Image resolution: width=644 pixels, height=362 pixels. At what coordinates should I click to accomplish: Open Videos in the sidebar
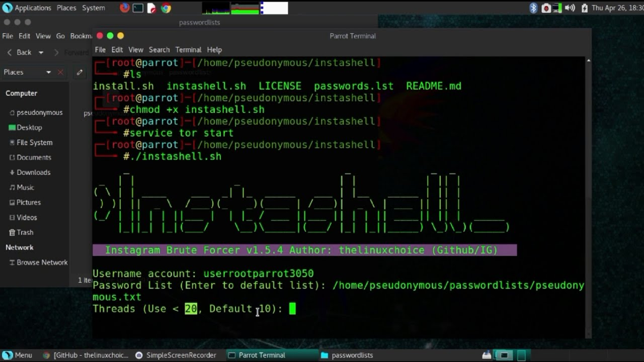click(23, 218)
